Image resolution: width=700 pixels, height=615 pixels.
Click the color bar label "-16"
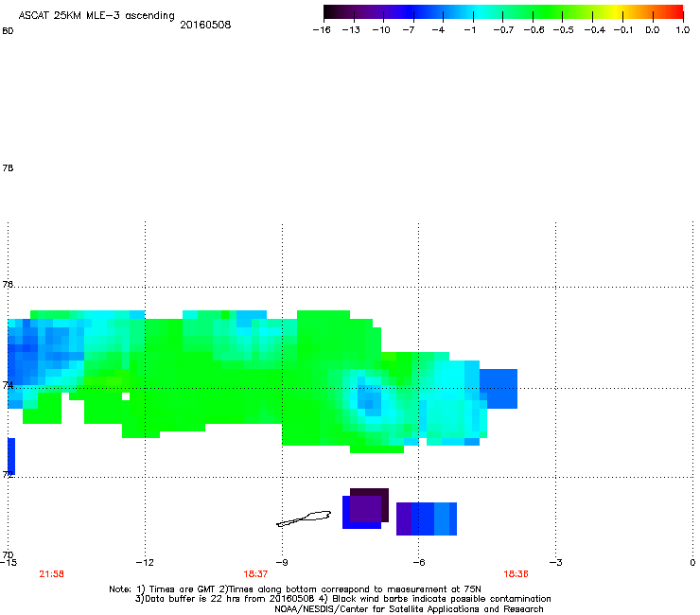[322, 30]
